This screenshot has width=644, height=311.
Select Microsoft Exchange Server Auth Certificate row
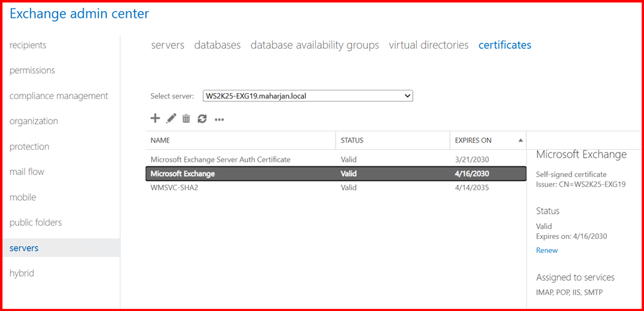click(x=220, y=159)
